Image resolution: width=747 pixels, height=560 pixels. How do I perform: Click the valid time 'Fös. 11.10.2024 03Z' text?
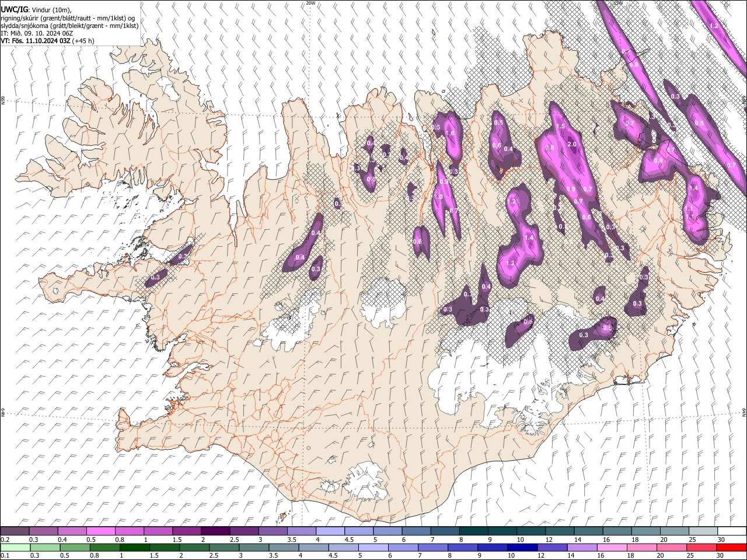(x=41, y=41)
